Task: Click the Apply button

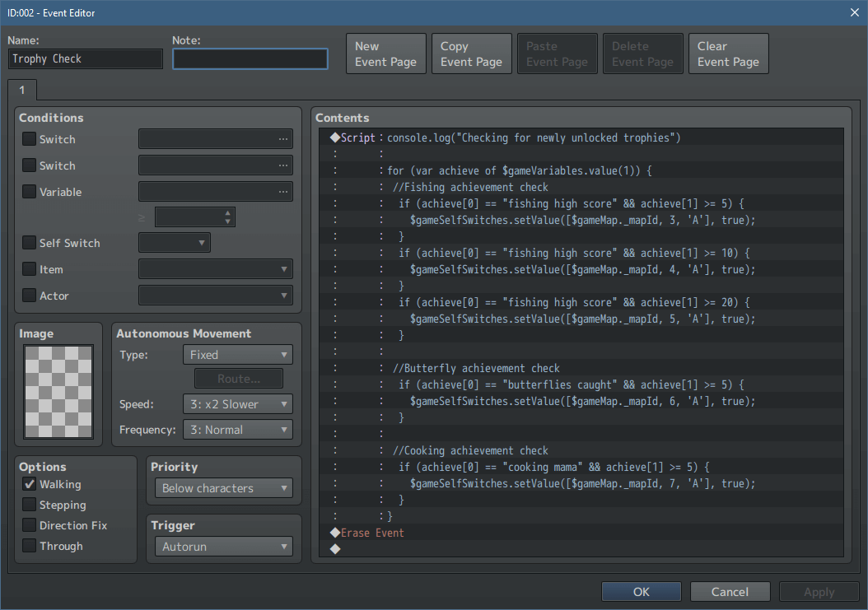Action: [819, 592]
